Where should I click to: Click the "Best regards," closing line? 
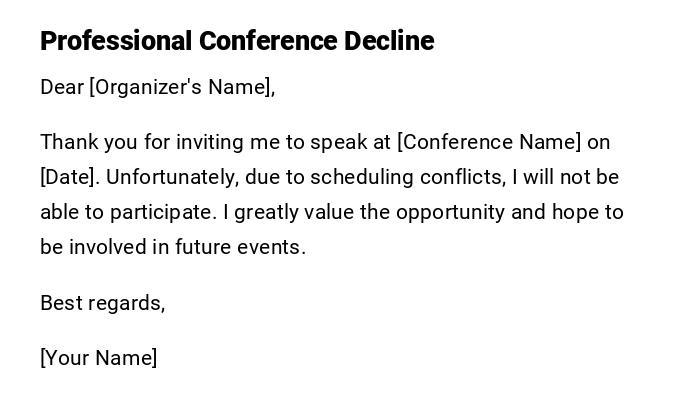[x=102, y=303]
